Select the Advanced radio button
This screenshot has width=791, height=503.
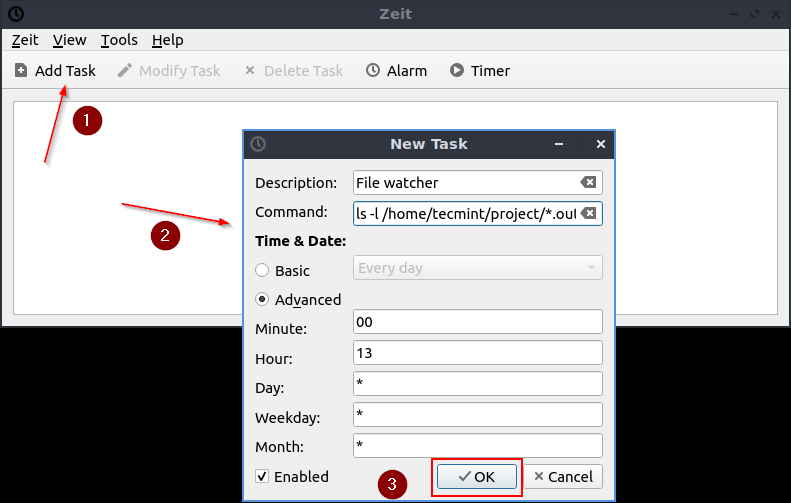pos(262,300)
